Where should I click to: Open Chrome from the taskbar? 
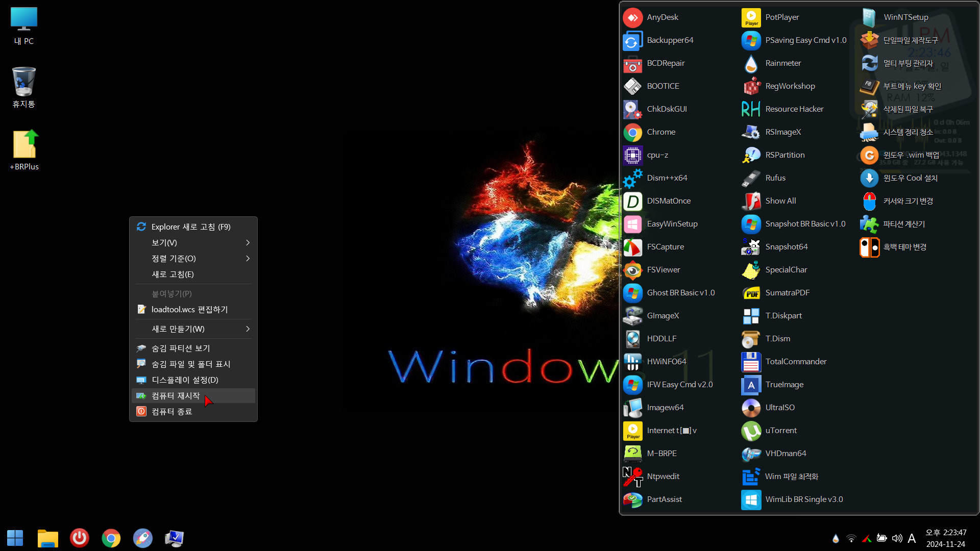[111, 538]
